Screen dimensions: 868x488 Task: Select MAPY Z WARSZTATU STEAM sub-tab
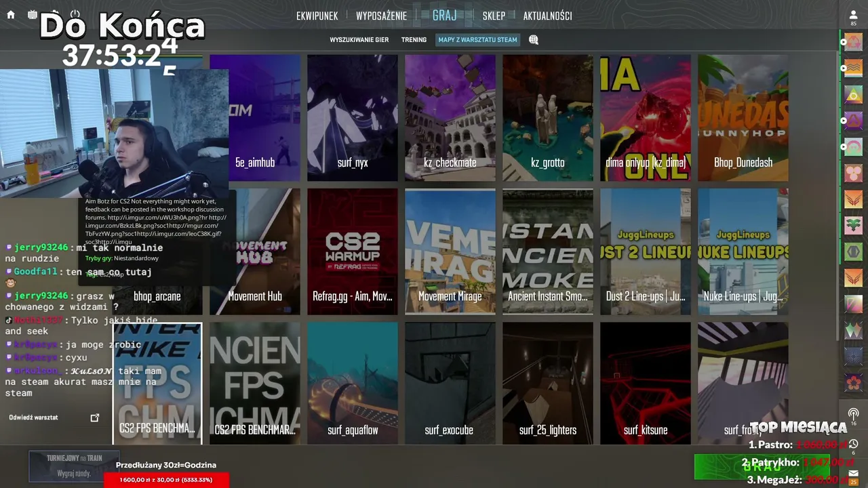(477, 40)
